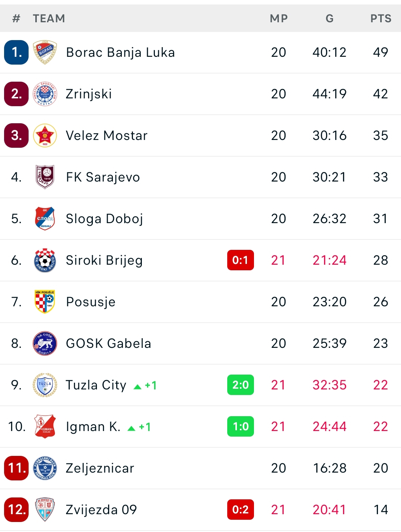Open Igman K. 1:0 score badge

click(241, 427)
